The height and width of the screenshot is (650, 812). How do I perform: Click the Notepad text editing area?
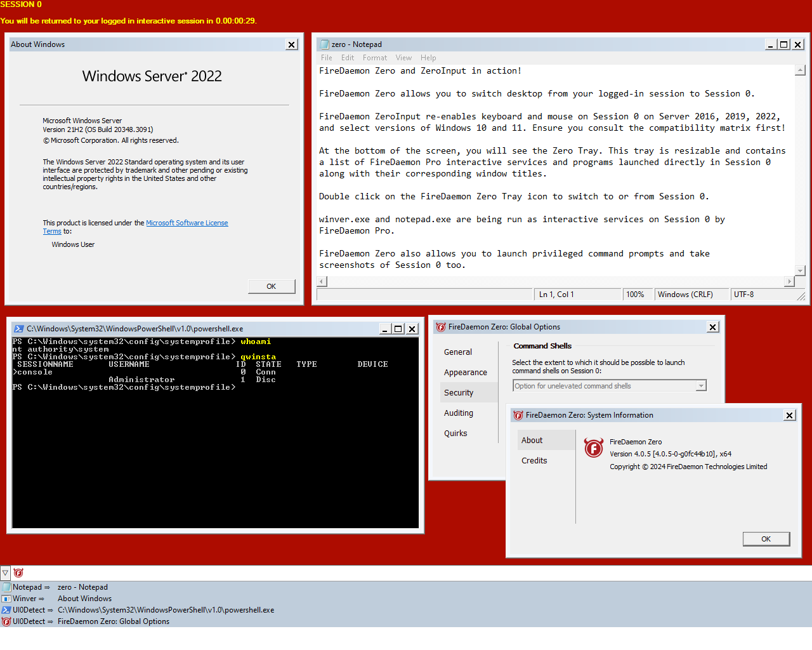(x=556, y=170)
